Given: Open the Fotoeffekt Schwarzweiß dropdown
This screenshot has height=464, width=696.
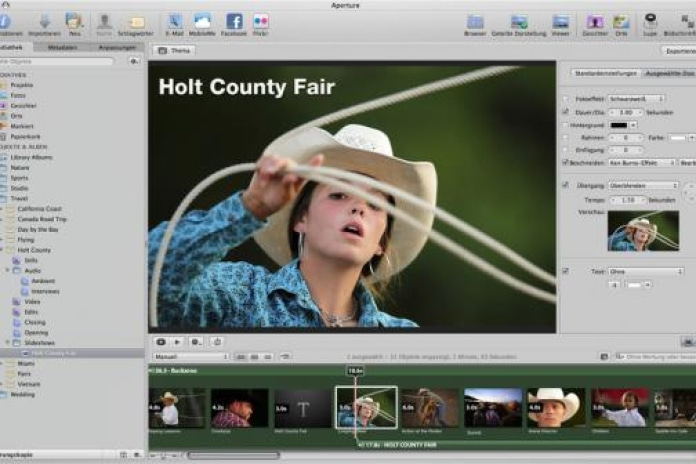Looking at the screenshot, I should pos(636,99).
